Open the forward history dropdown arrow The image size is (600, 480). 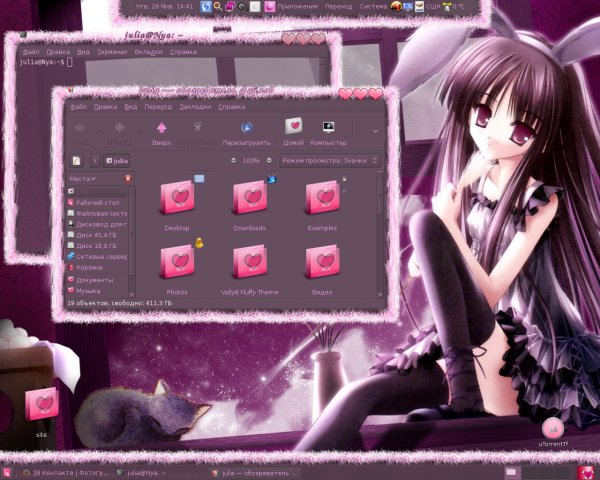click(140, 131)
